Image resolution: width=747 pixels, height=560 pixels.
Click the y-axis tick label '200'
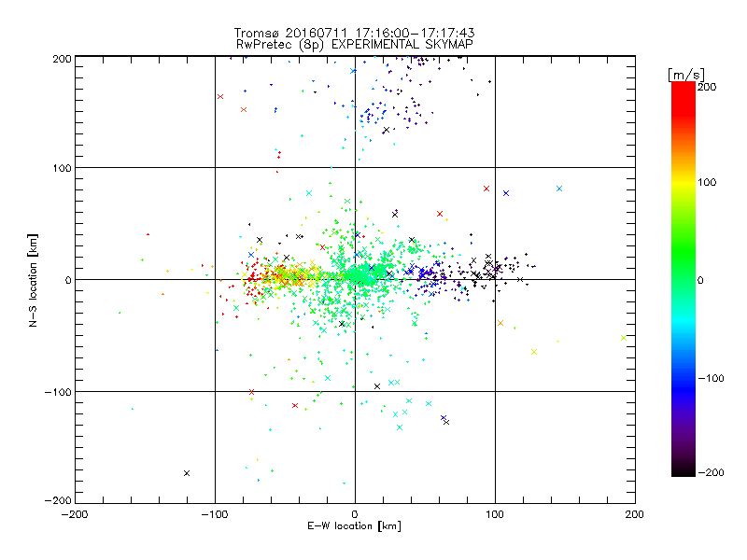(62, 59)
